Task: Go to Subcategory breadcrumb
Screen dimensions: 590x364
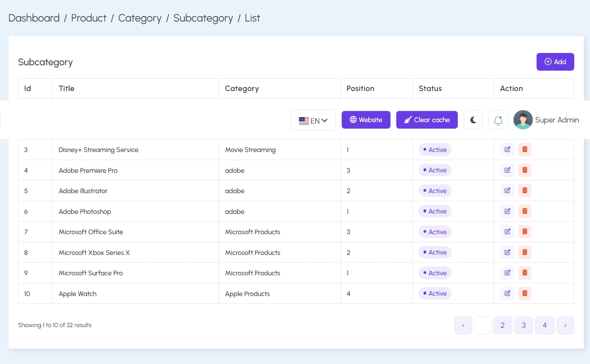Action: [x=203, y=18]
